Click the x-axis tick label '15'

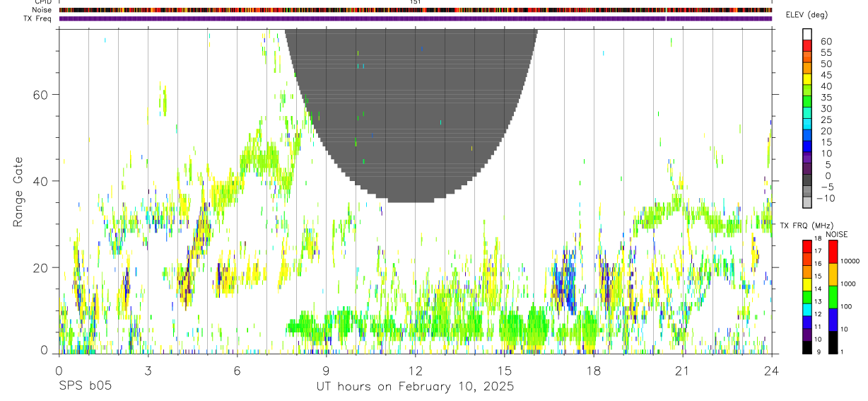coord(504,371)
